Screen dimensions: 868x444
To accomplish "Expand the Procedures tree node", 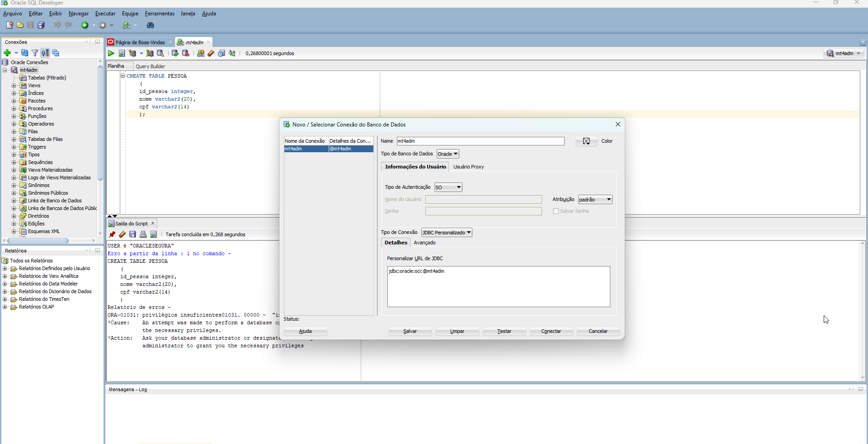I will coord(14,108).
